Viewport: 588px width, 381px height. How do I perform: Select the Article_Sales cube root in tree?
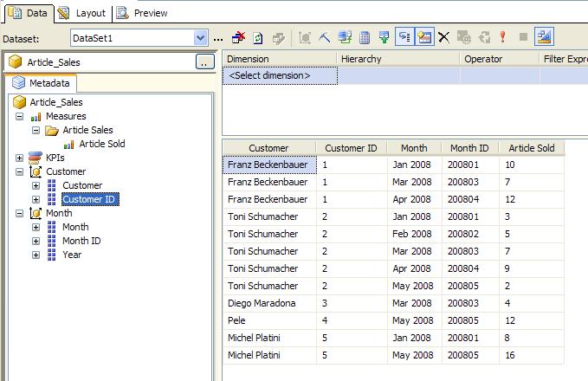point(56,102)
